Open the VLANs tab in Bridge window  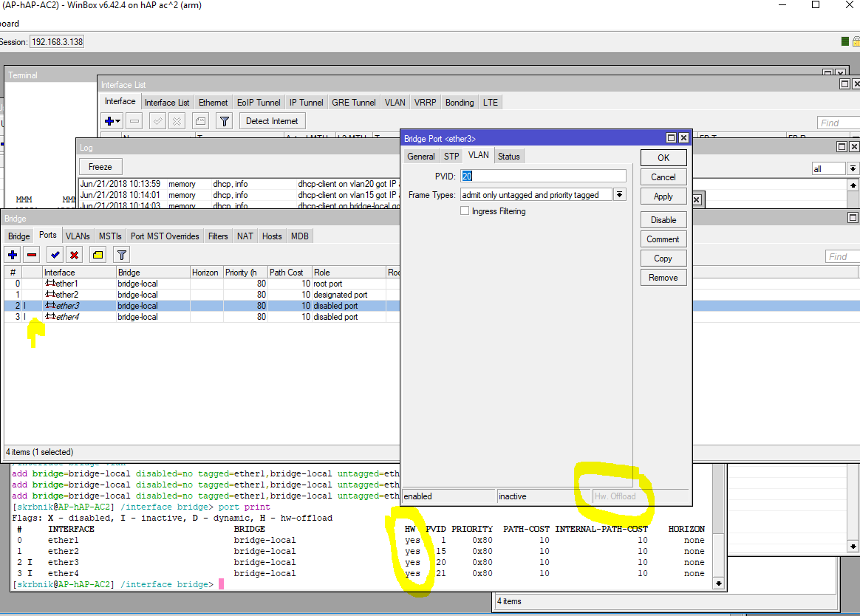[x=78, y=236]
